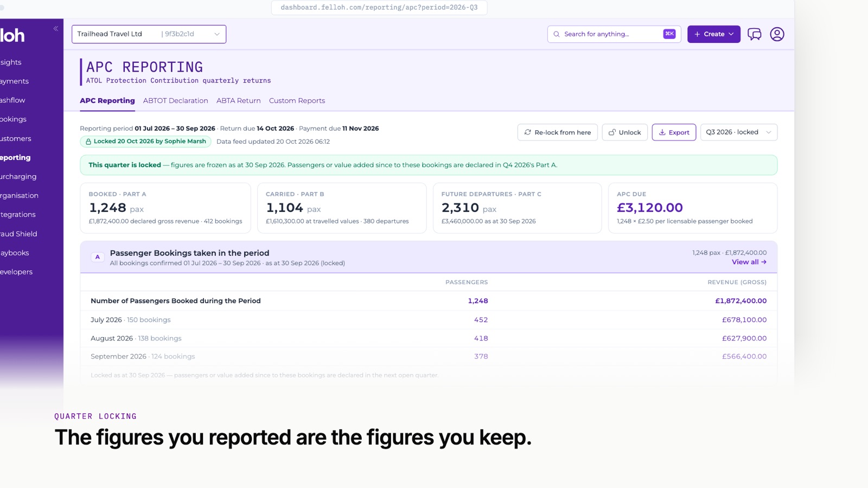Focus the Search for anything field
Screen dimensions: 868x488
coord(614,34)
